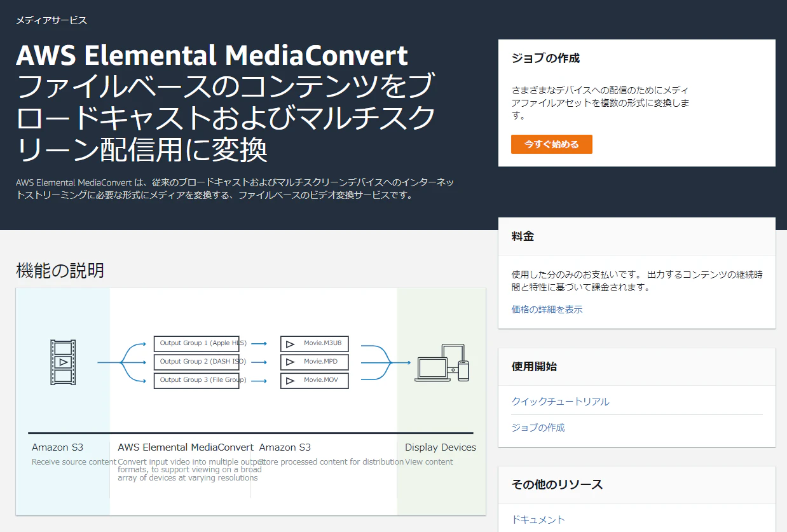Click the Store processed content for distribution caption

[331, 462]
